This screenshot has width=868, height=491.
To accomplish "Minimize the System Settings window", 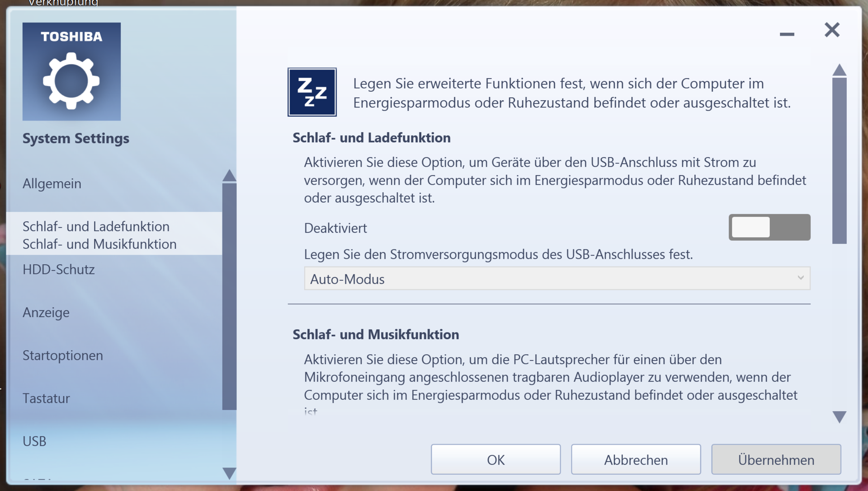I will click(787, 34).
